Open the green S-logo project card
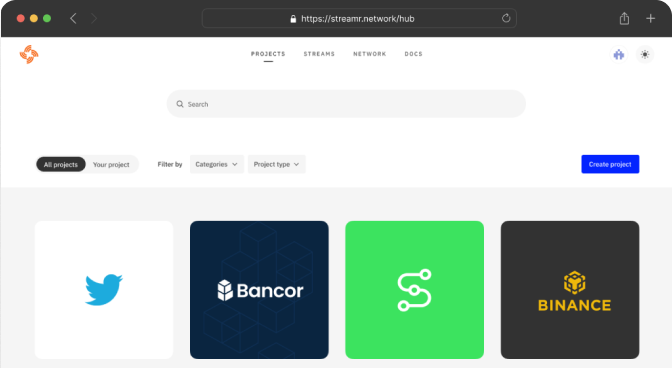This screenshot has width=672, height=368. click(x=414, y=290)
